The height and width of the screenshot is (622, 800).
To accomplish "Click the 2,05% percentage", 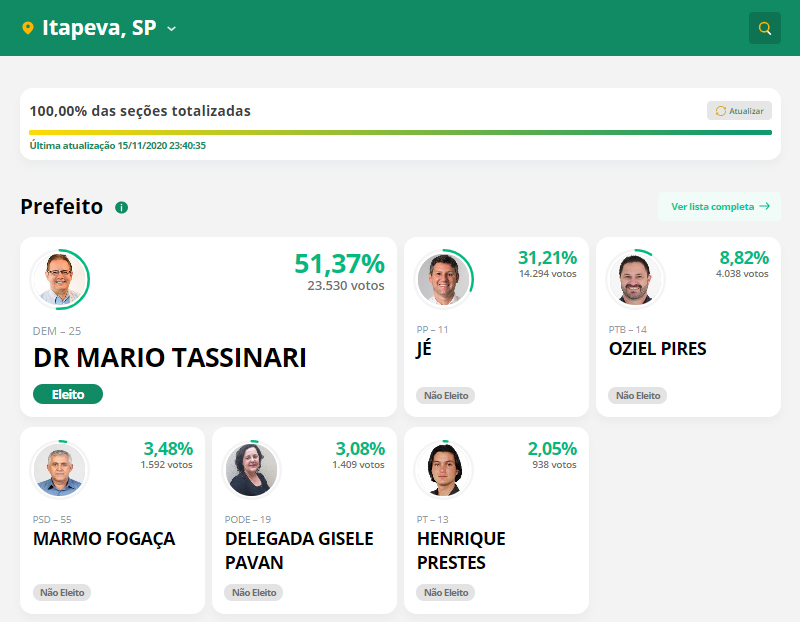I will tap(552, 449).
